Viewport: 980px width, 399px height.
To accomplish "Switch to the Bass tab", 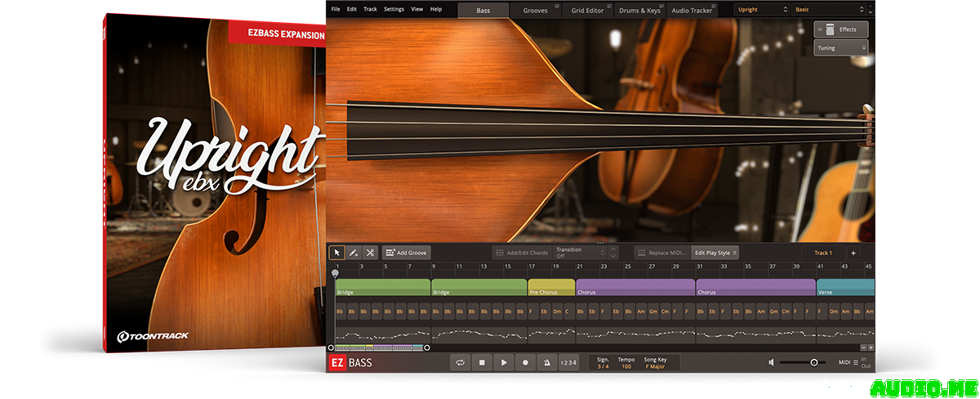I will point(483,10).
